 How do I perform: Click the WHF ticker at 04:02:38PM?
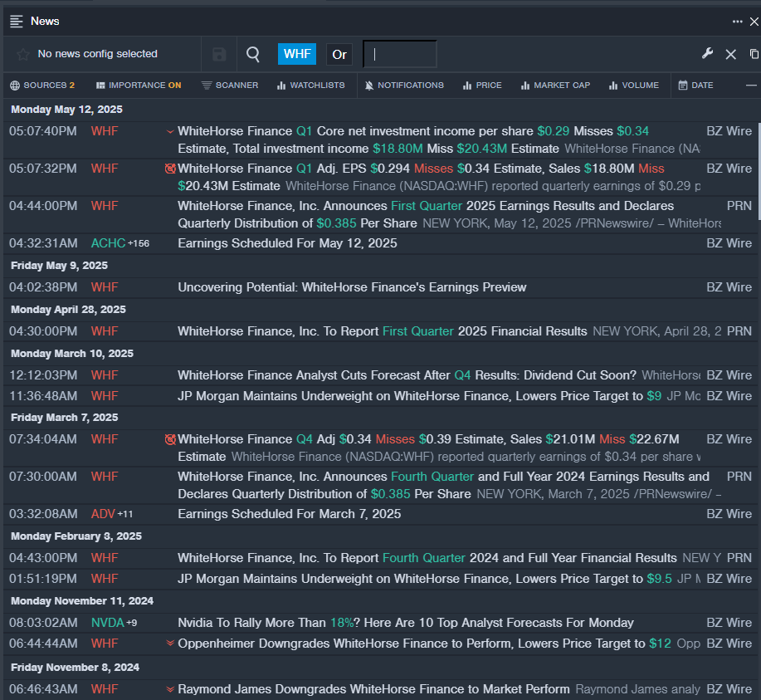[105, 287]
